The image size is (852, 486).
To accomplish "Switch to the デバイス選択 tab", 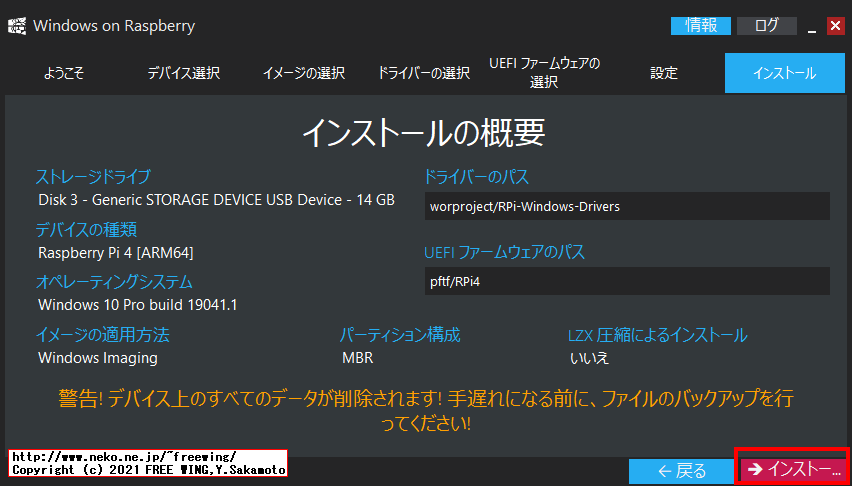I will point(184,73).
